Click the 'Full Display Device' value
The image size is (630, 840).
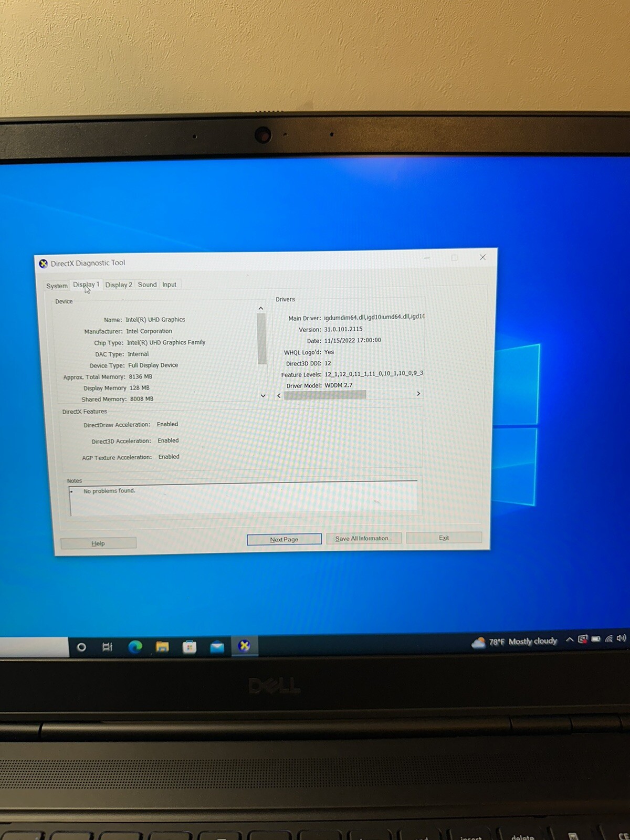[153, 365]
